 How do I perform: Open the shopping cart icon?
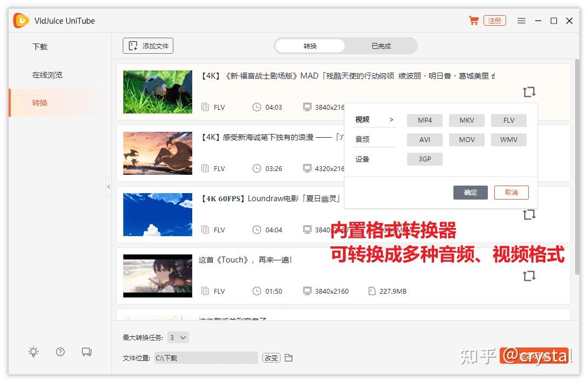point(474,20)
